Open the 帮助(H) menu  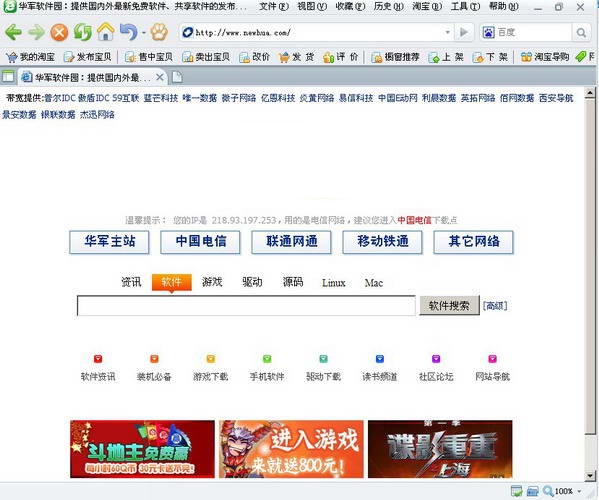click(x=503, y=6)
